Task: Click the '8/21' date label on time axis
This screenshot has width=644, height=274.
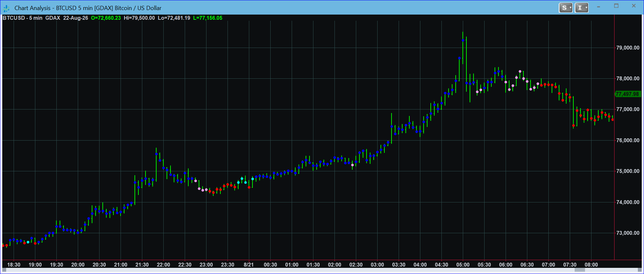Action: (249, 265)
